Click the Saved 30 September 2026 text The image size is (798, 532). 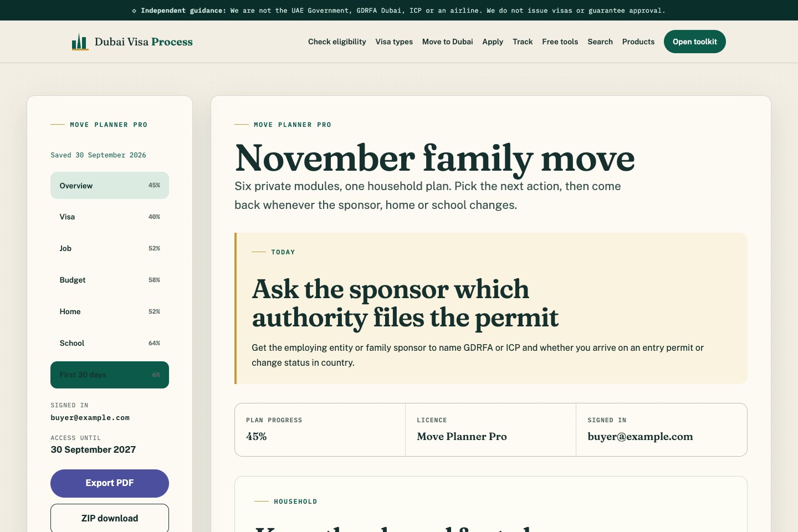pyautogui.click(x=98, y=155)
